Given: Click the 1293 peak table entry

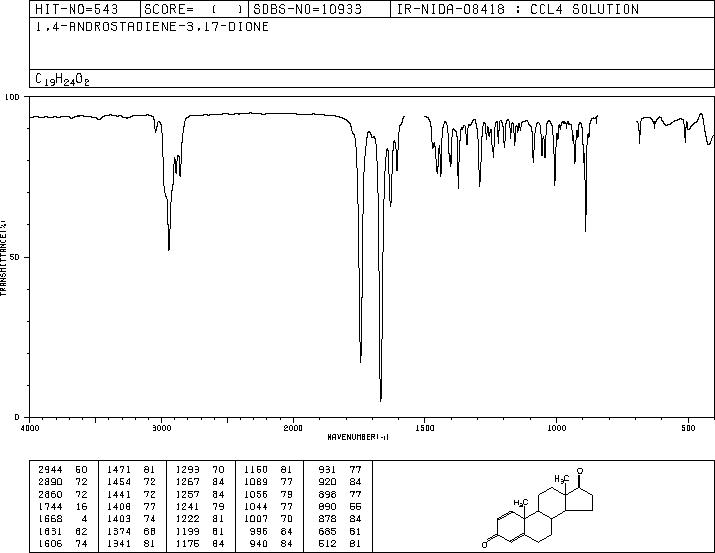Looking at the screenshot, I should point(200,470).
